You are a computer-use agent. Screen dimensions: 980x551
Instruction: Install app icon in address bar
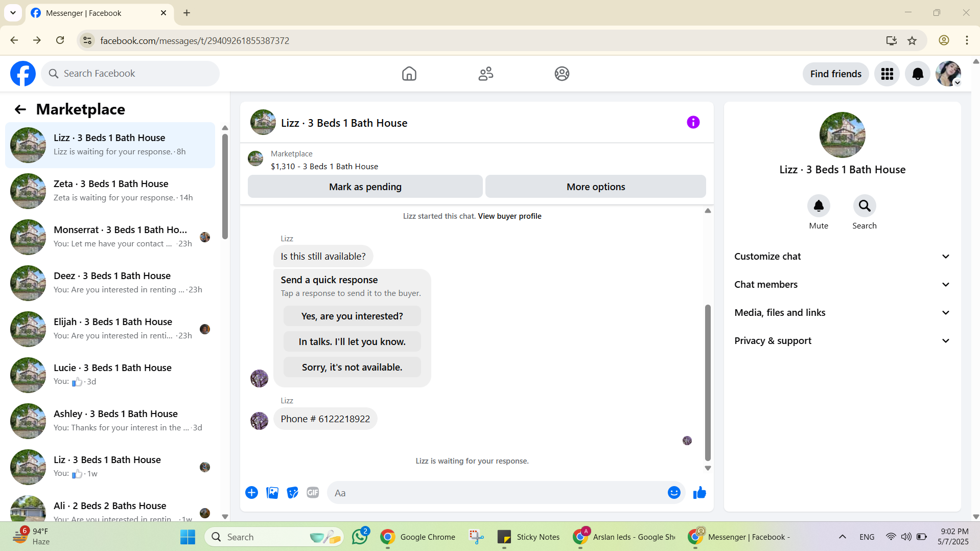pos(891,40)
